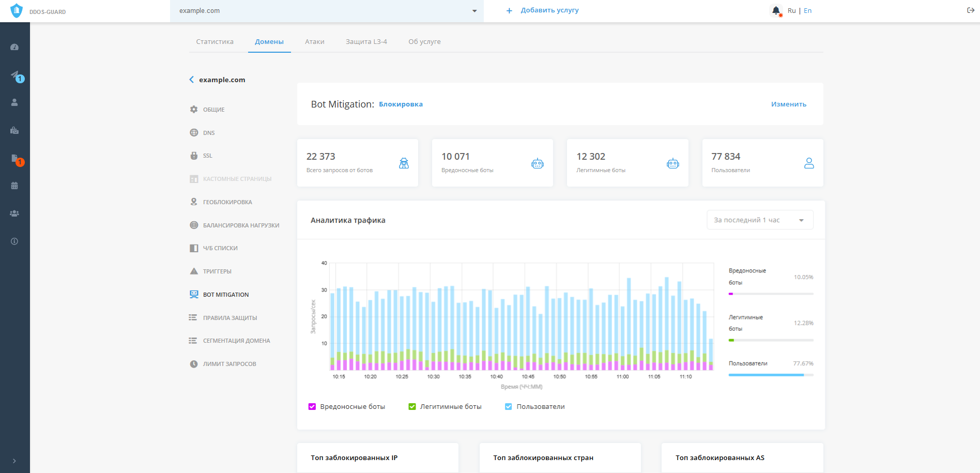The height and width of the screenshot is (473, 980).
Task: Expand the За последний 1 час period dropdown
Action: click(759, 220)
